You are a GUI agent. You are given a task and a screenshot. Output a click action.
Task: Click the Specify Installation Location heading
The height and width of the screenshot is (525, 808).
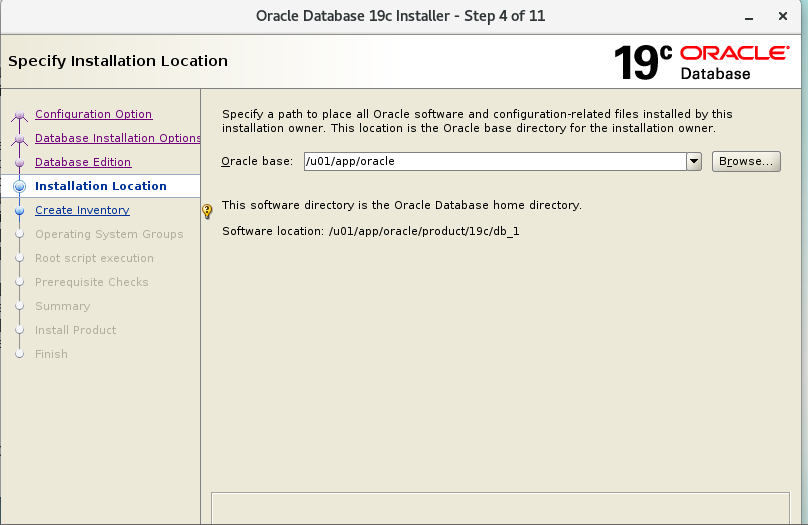pyautogui.click(x=118, y=61)
